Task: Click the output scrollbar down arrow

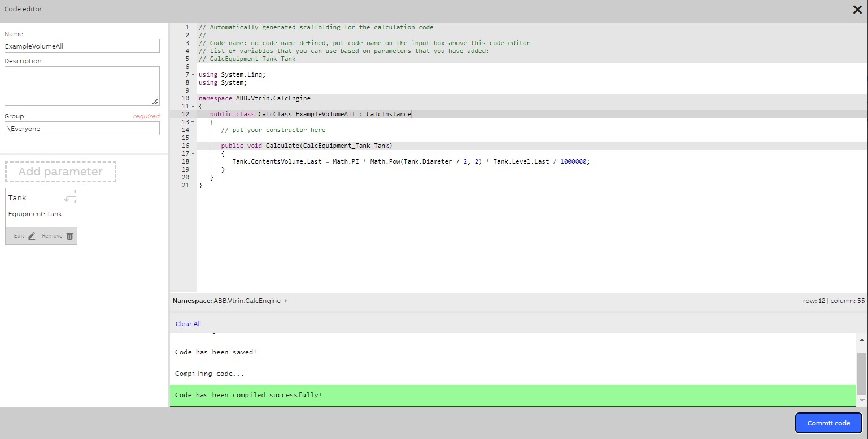Action: pyautogui.click(x=862, y=401)
